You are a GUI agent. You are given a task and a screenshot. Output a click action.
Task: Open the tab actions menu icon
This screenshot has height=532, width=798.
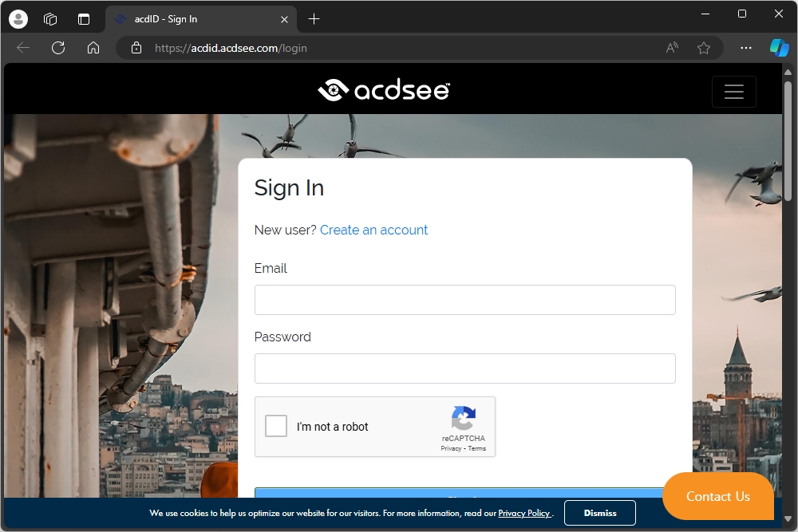coord(84,19)
